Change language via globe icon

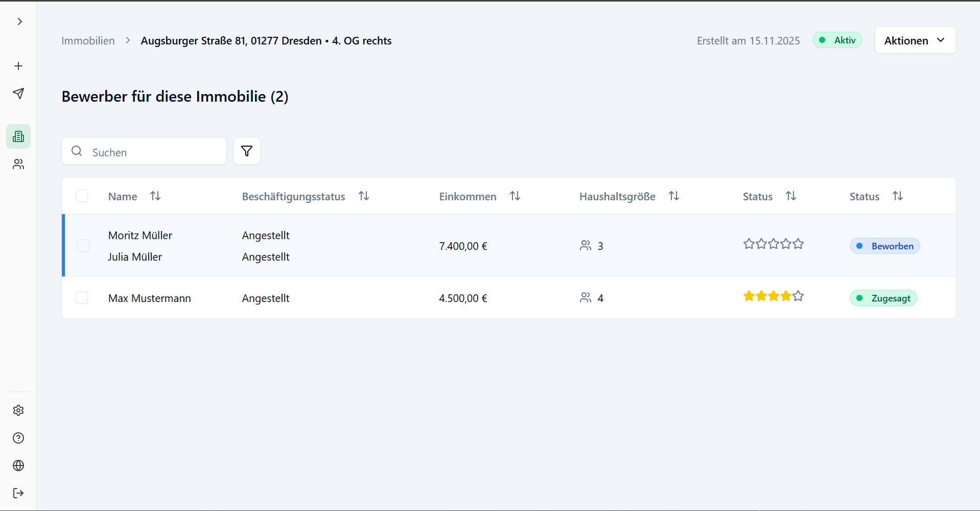18,466
